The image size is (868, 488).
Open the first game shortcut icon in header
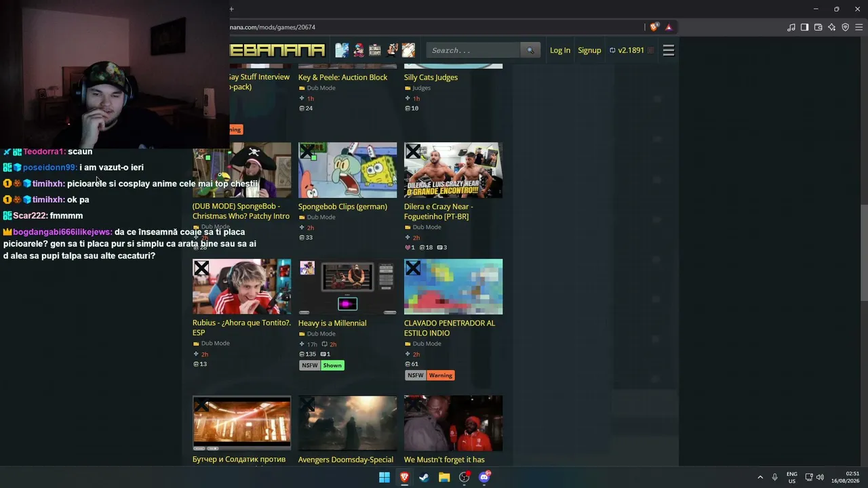point(342,50)
